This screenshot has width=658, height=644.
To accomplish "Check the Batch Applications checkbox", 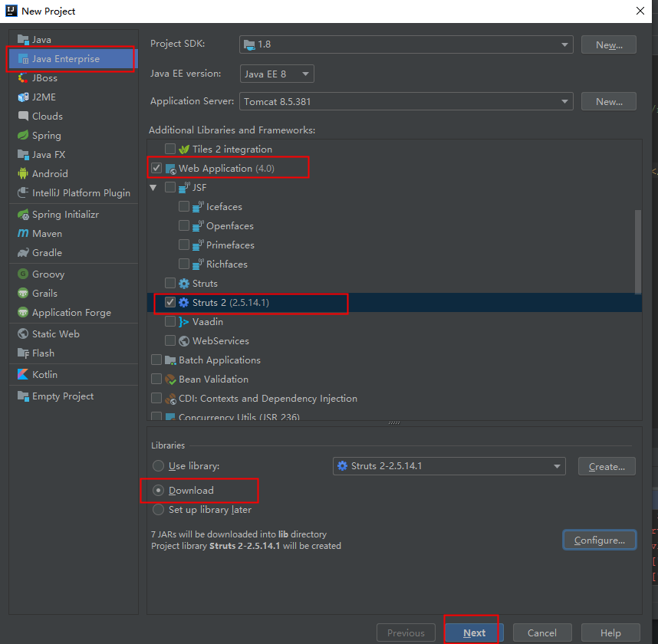I will (x=156, y=360).
